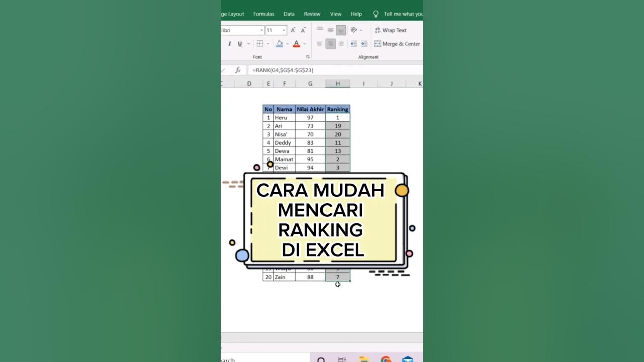The image size is (644, 362).
Task: Toggle Bottom Align in Alignment group
Action: pos(341,30)
